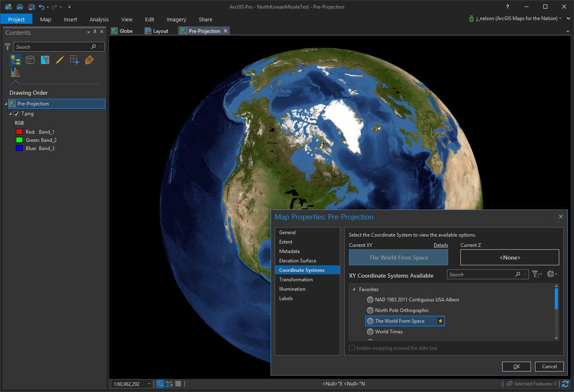The image size is (574, 392).
Task: Click List By Editing pencil icon
Action: [x=60, y=60]
